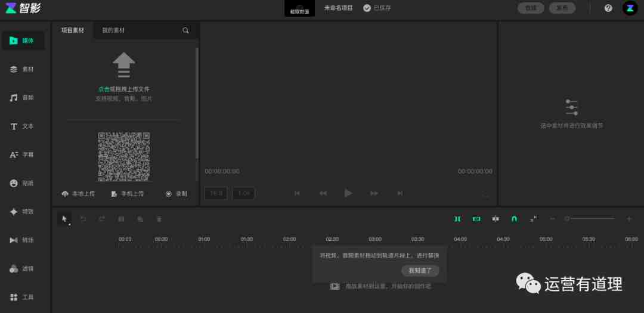
Task: Open the 素材 library in sidebar
Action: click(22, 69)
